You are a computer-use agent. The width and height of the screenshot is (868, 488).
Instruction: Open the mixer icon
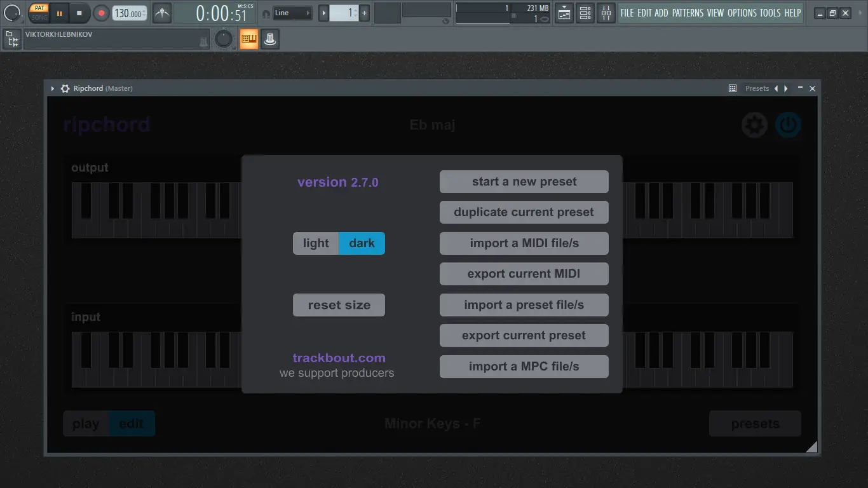point(606,13)
